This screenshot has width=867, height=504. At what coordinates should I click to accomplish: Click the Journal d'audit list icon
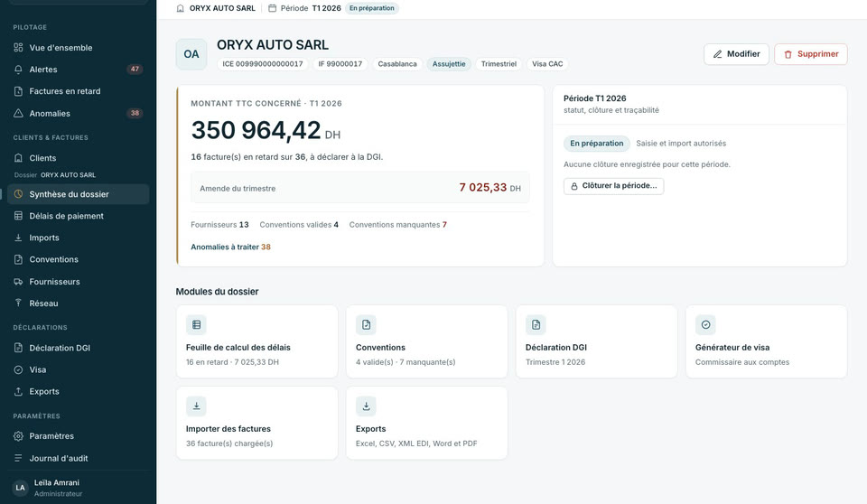click(x=18, y=458)
